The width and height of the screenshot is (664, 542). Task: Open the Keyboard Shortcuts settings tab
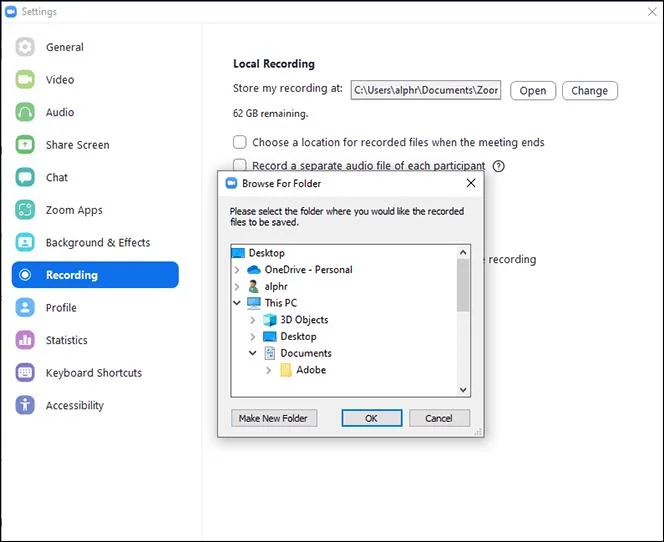pyautogui.click(x=94, y=373)
